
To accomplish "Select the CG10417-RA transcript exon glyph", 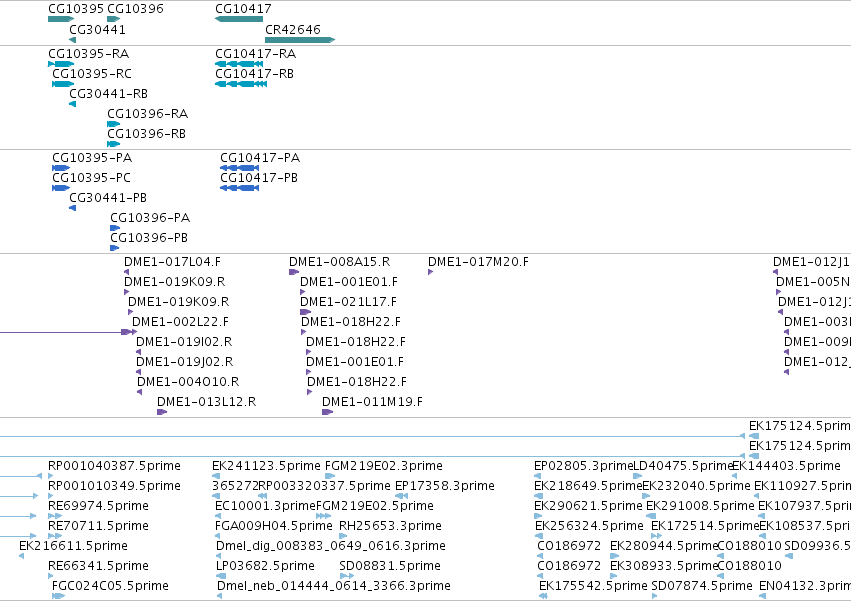I will coord(239,64).
